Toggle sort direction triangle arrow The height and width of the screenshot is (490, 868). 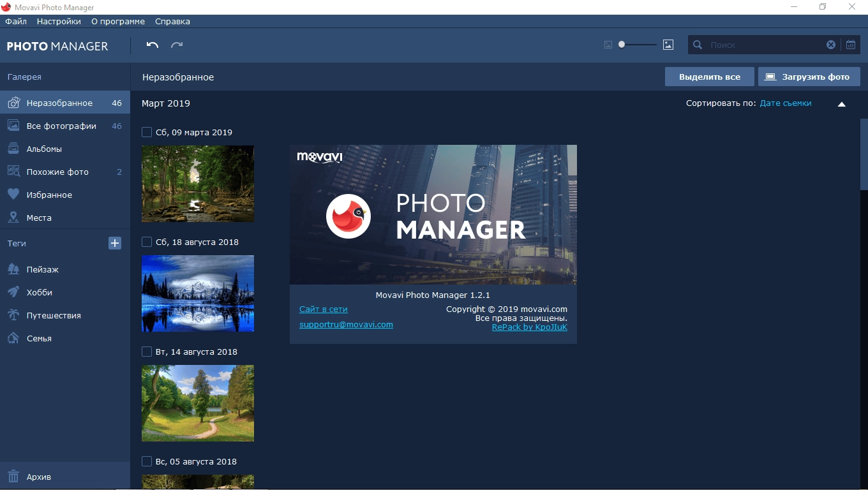click(841, 104)
